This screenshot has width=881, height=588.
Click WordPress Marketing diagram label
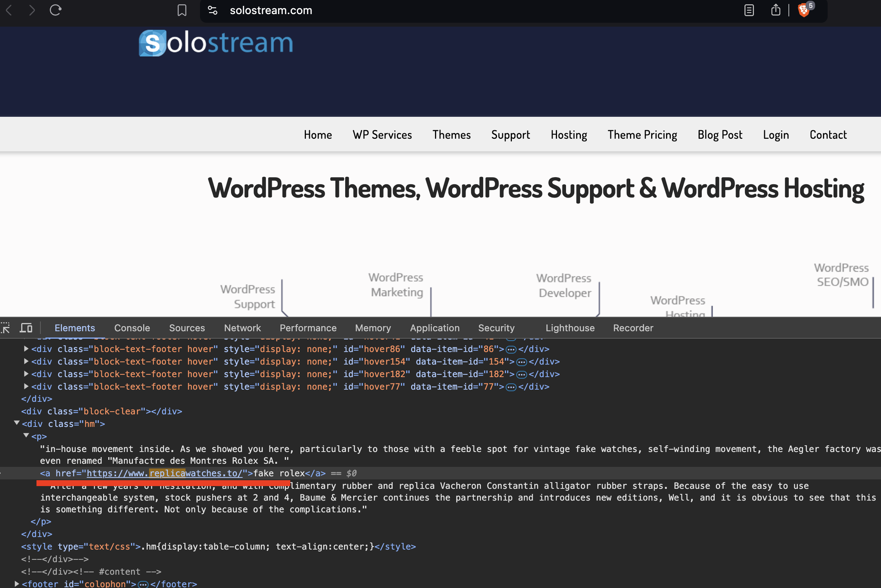pyautogui.click(x=396, y=285)
